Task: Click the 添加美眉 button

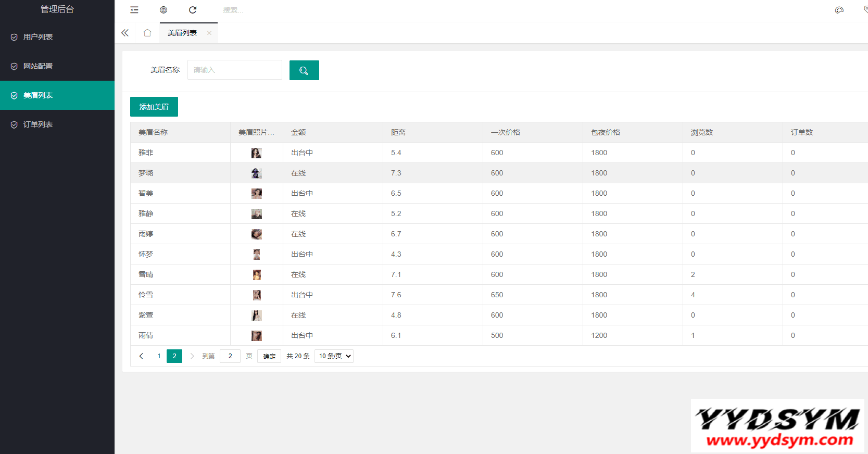Action: point(154,107)
